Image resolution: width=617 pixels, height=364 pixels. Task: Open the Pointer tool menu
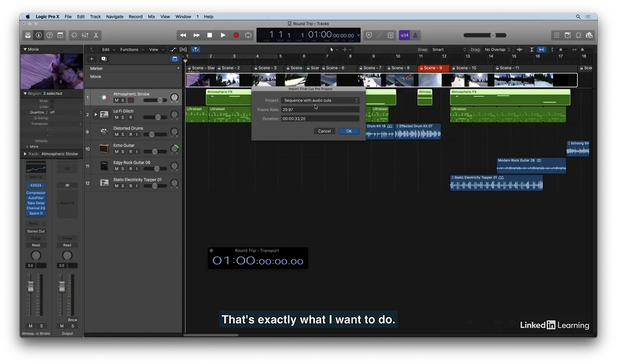(x=333, y=50)
